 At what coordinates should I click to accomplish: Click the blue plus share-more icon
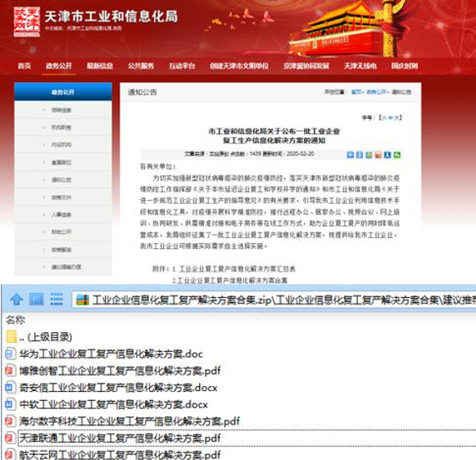coord(351,155)
